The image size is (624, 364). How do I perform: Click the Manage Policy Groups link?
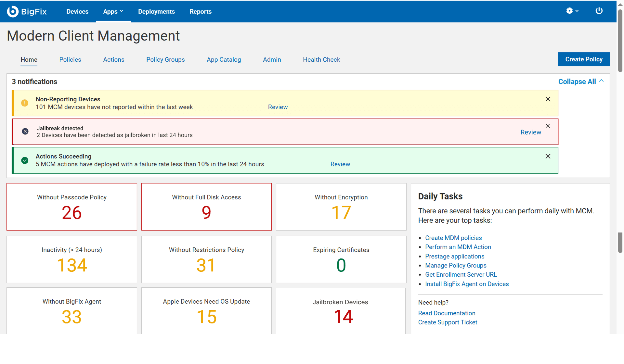click(x=456, y=266)
